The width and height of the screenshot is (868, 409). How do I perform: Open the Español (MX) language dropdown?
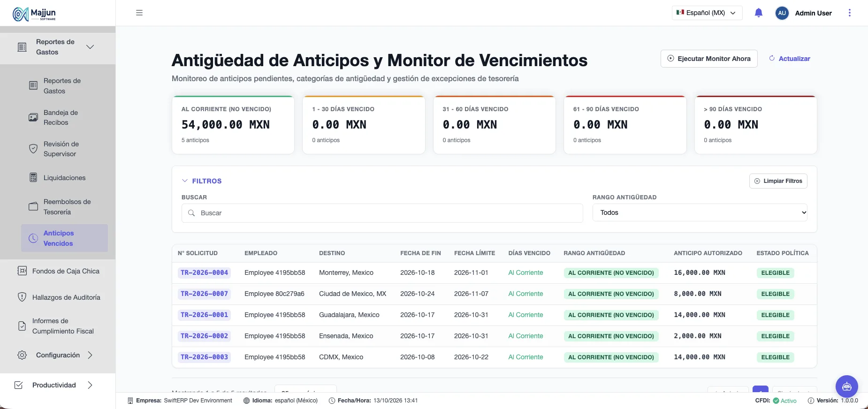pyautogui.click(x=707, y=13)
